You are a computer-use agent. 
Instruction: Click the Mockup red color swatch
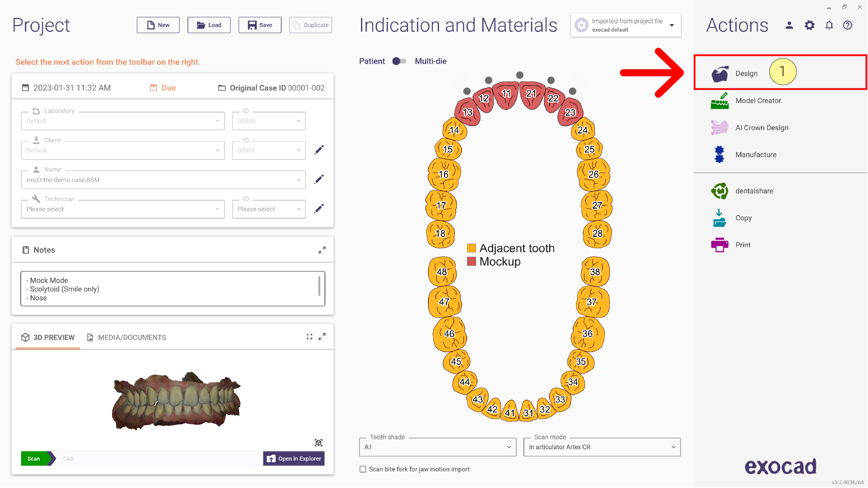[x=471, y=261]
